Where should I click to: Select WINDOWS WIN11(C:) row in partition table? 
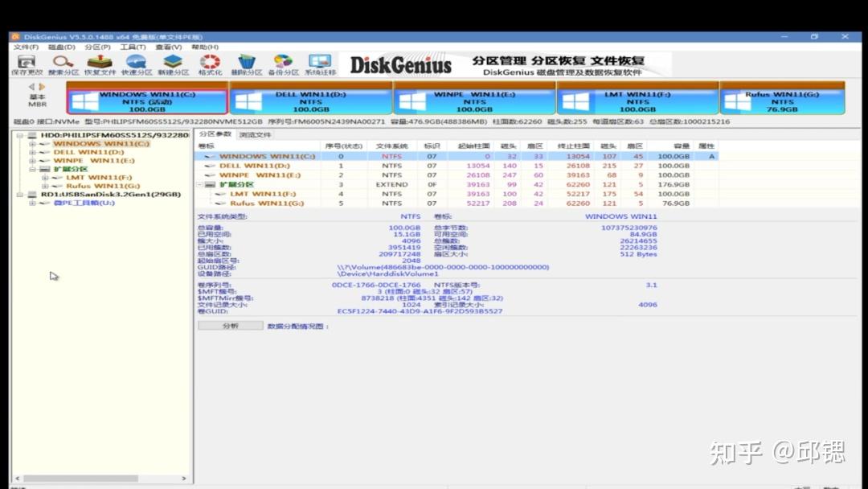[457, 156]
